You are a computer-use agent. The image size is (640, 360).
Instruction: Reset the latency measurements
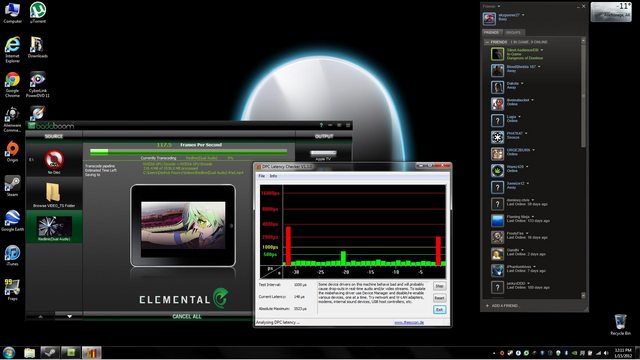(x=439, y=298)
